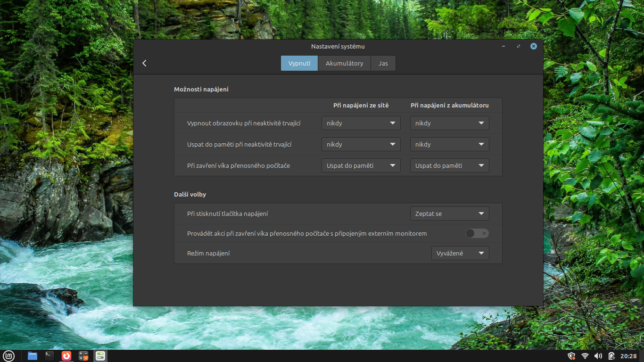Screen dimensions: 644x362
Task: Open suspend-on-inactivity dropdown for battery power
Action: 449,144
